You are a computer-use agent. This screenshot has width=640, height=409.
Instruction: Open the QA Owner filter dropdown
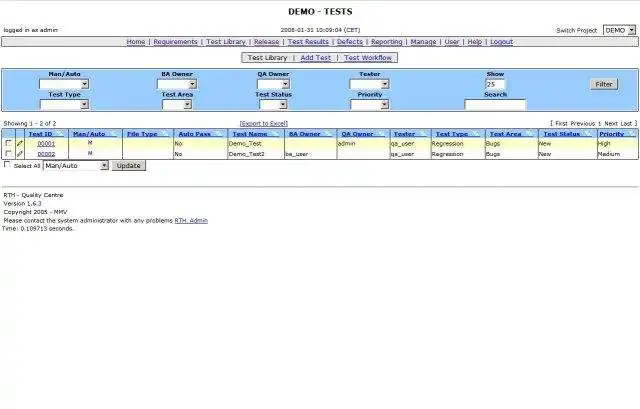click(273, 84)
